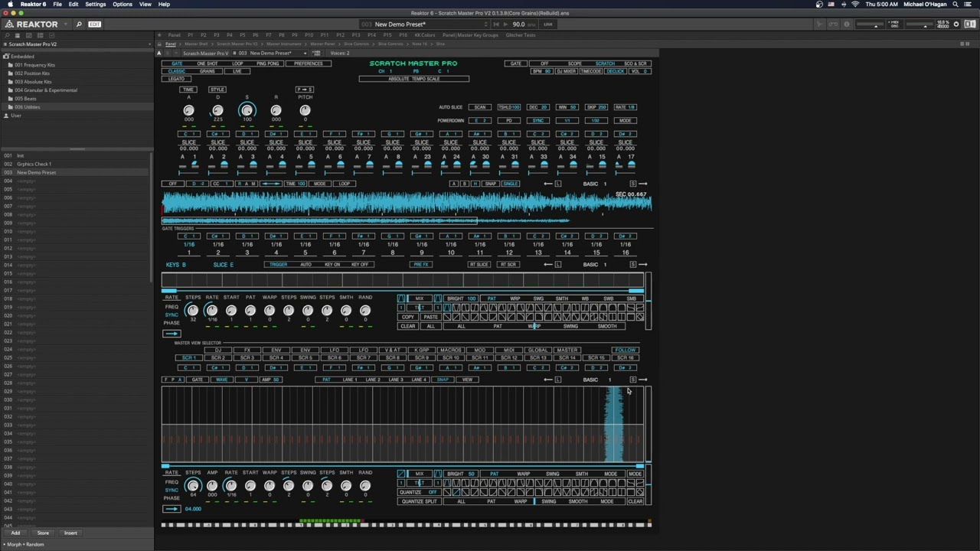Toggle the DECLICK button
The width and height of the screenshot is (980, 551).
tap(615, 71)
